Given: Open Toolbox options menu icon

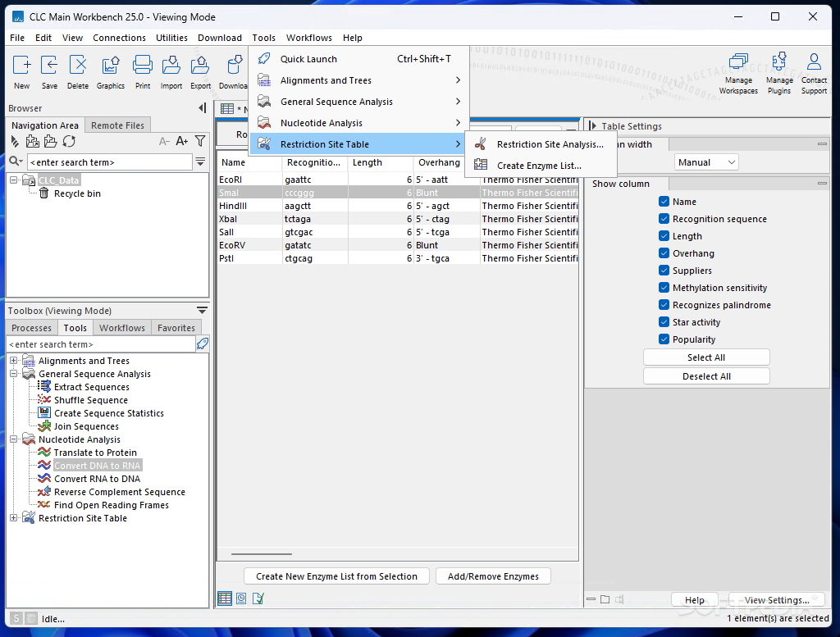Looking at the screenshot, I should coord(202,311).
